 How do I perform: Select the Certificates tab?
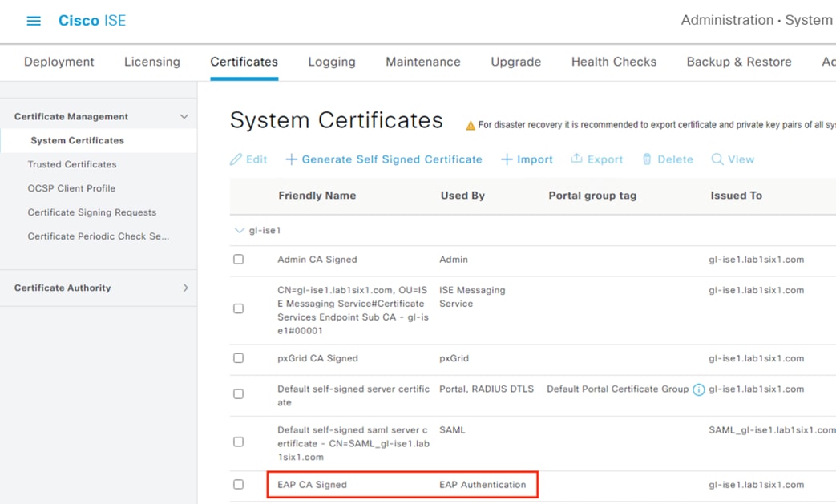coord(244,62)
